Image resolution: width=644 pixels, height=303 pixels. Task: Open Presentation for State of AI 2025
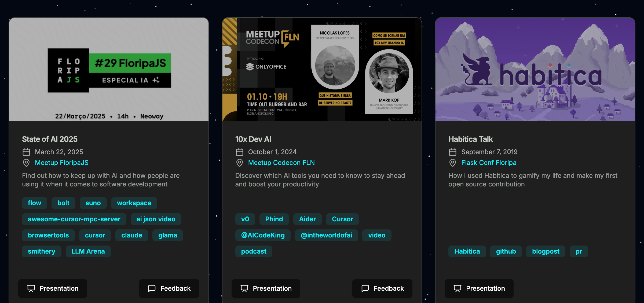tap(53, 288)
